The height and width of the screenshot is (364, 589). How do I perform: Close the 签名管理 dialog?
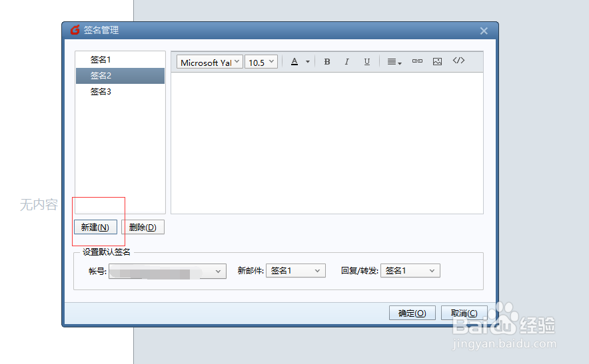click(484, 31)
